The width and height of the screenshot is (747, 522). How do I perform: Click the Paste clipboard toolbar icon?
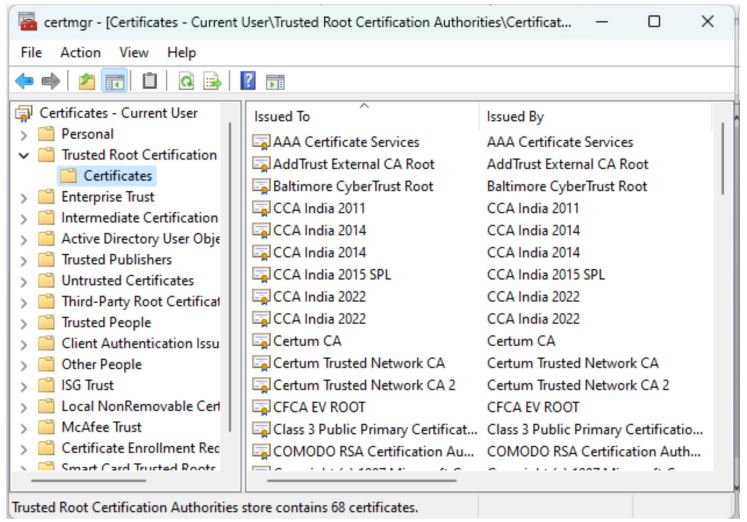[150, 81]
